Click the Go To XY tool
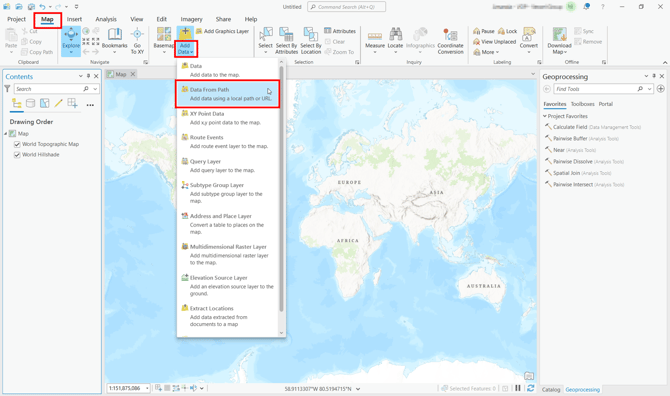 tap(137, 41)
